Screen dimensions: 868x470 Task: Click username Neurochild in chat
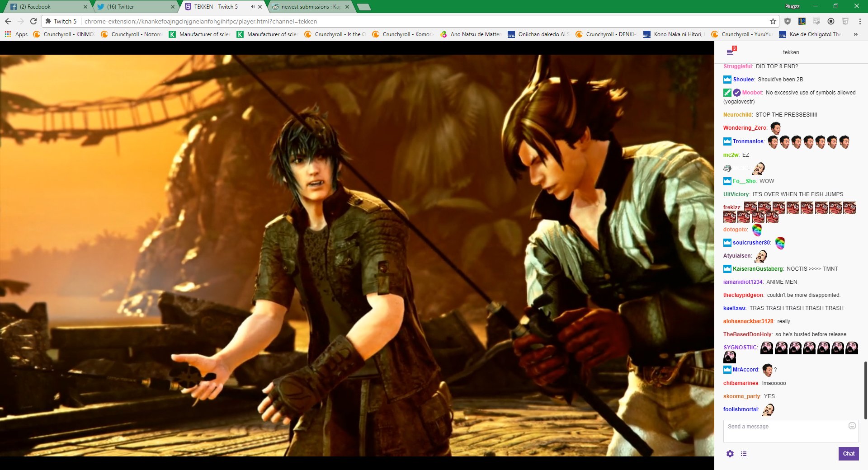click(x=737, y=115)
